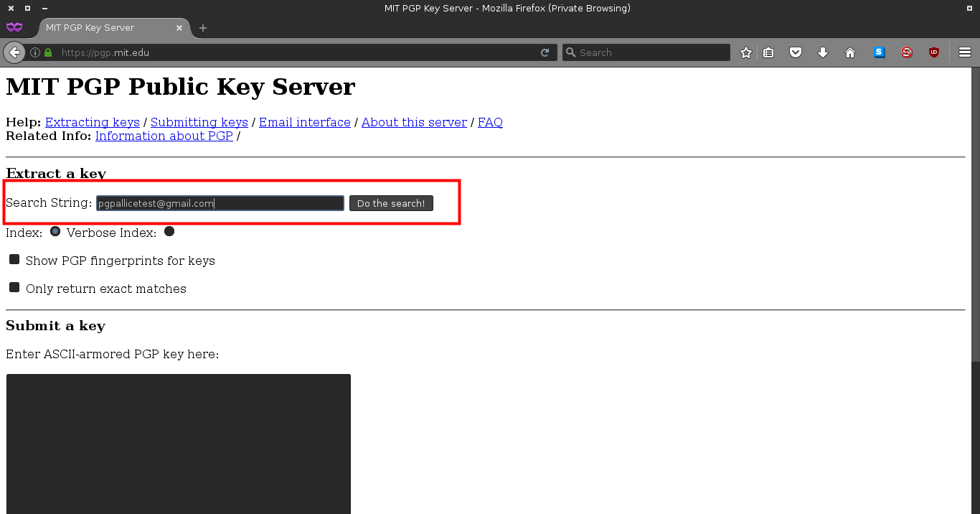Click the vertical page scrollbar

tap(976, 291)
